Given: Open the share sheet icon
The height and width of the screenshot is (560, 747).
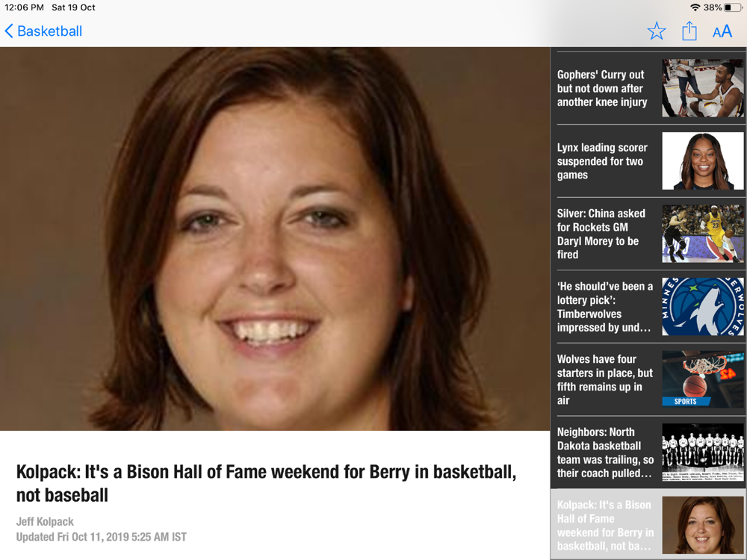Looking at the screenshot, I should 689,31.
